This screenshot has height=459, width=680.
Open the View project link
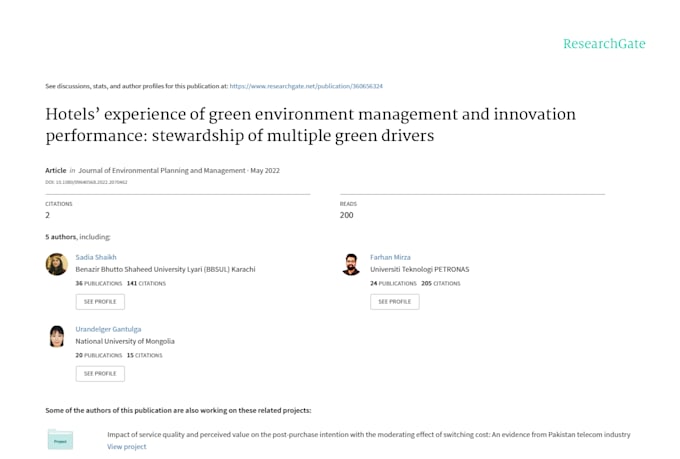click(x=127, y=446)
